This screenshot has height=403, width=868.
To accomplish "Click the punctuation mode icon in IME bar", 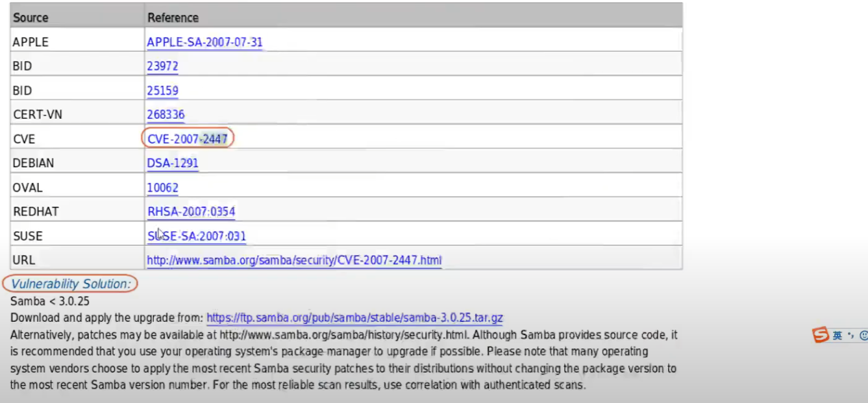I will pyautogui.click(x=850, y=336).
